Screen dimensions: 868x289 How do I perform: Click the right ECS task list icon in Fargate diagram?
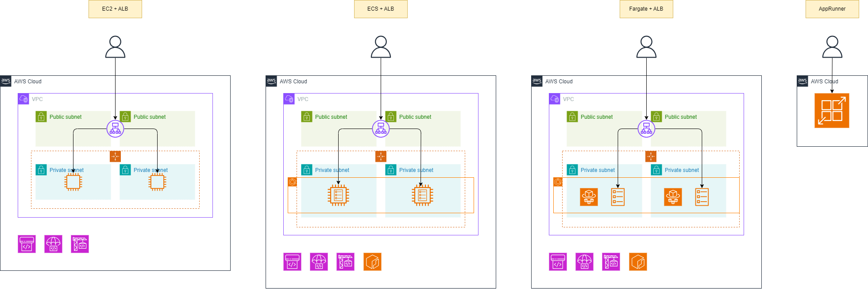pos(702,197)
